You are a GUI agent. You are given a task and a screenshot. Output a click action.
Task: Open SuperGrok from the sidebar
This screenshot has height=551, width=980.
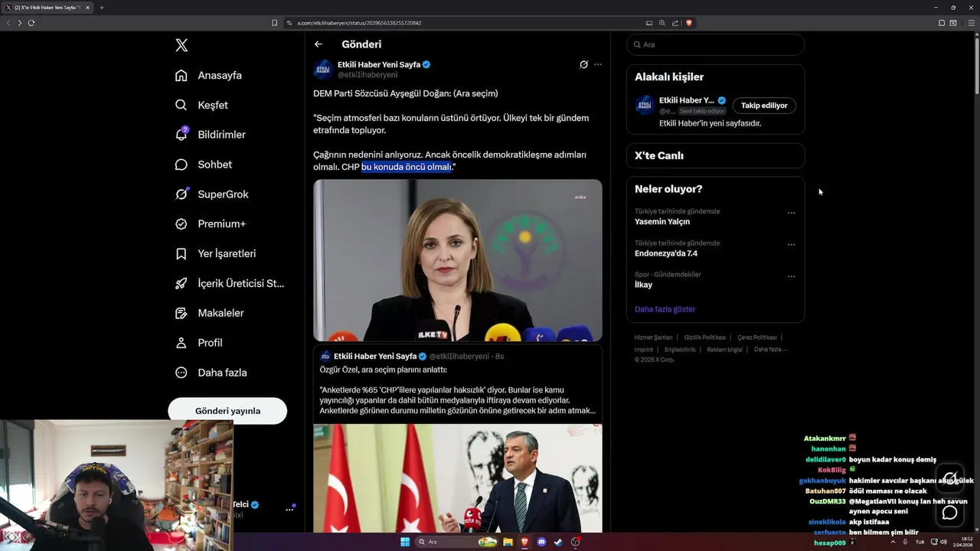pos(211,194)
